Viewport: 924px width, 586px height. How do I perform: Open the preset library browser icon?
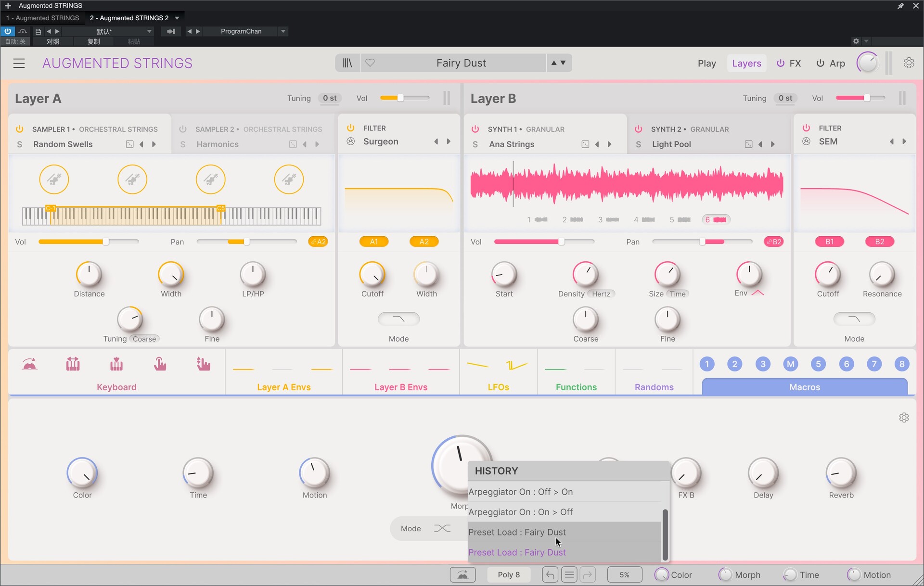[347, 63]
